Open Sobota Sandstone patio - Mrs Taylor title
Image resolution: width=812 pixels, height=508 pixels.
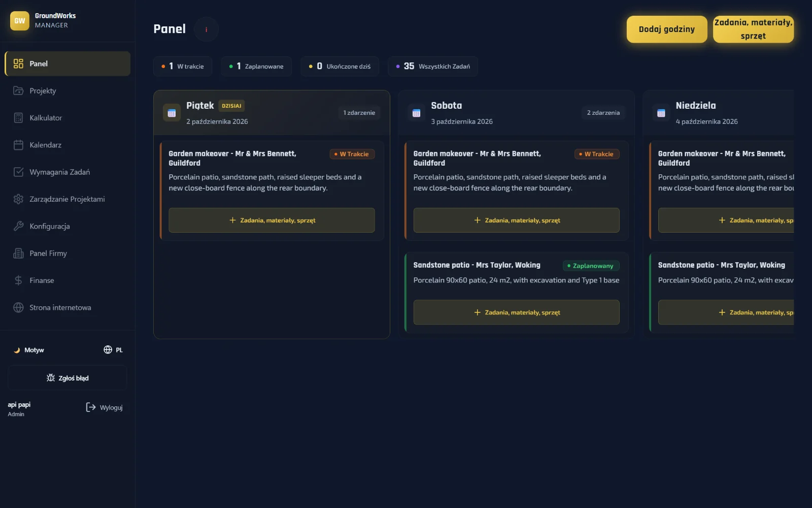tap(477, 265)
